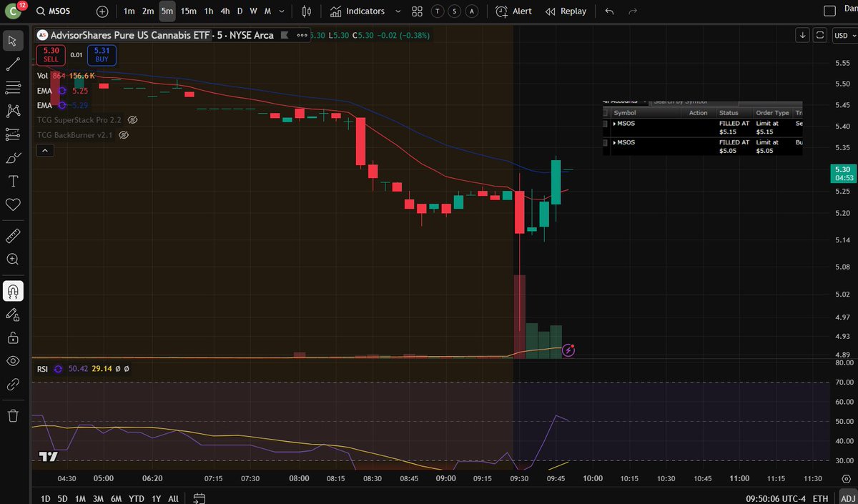Click the red 5.30 SELL button
The image size is (858, 504).
(51, 54)
